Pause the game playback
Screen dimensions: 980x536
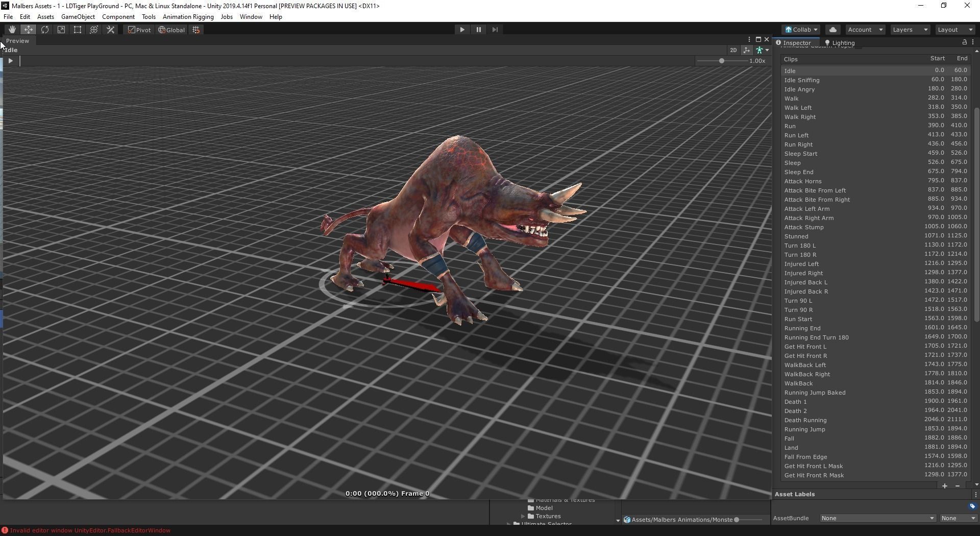(x=478, y=30)
